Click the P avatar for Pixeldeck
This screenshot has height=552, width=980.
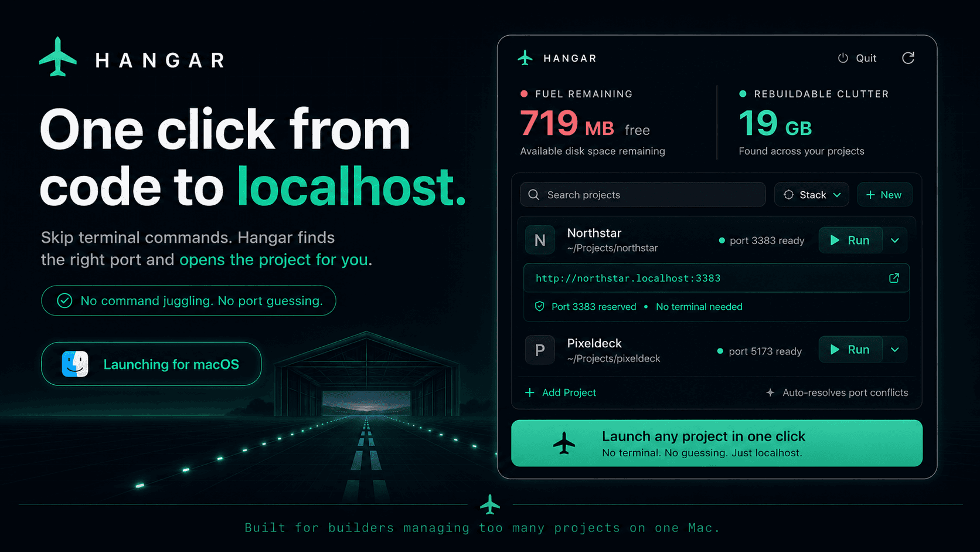[540, 350]
